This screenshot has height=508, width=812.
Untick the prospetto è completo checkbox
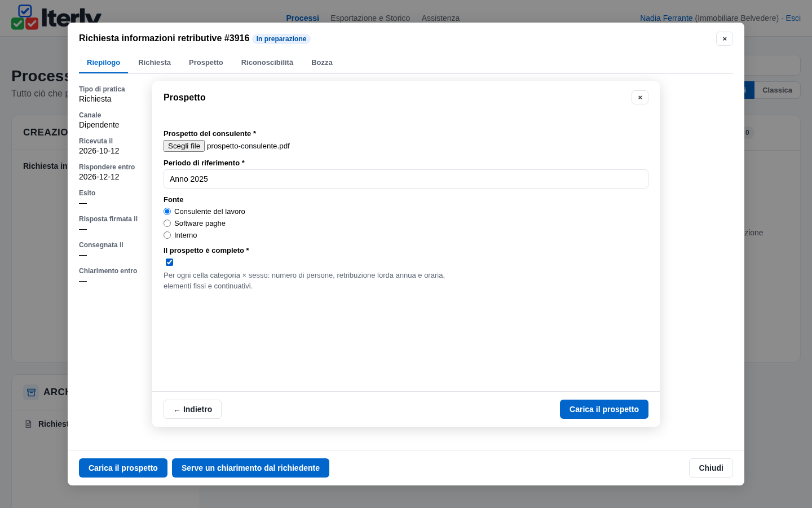169,262
